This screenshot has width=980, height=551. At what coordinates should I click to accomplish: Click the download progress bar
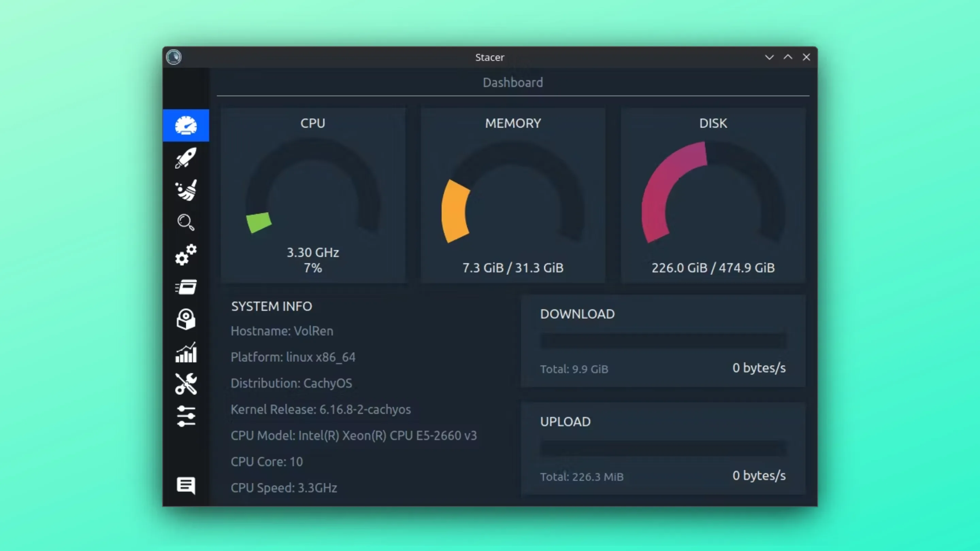[x=663, y=340]
